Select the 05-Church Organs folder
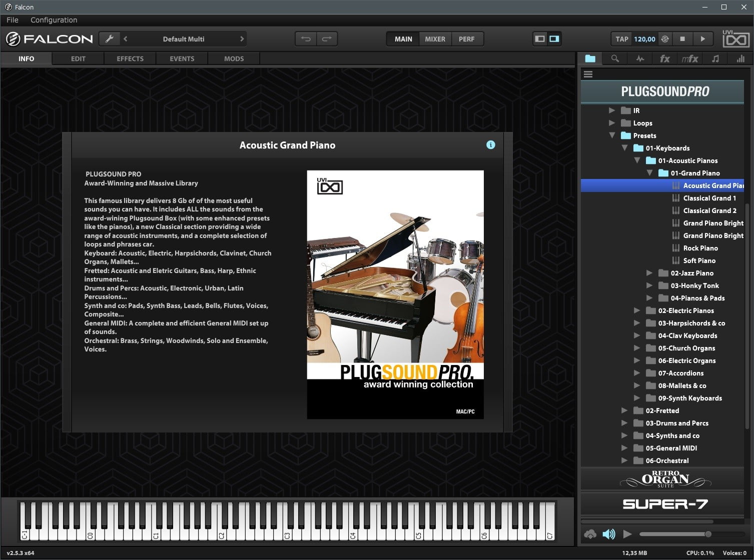 [686, 348]
